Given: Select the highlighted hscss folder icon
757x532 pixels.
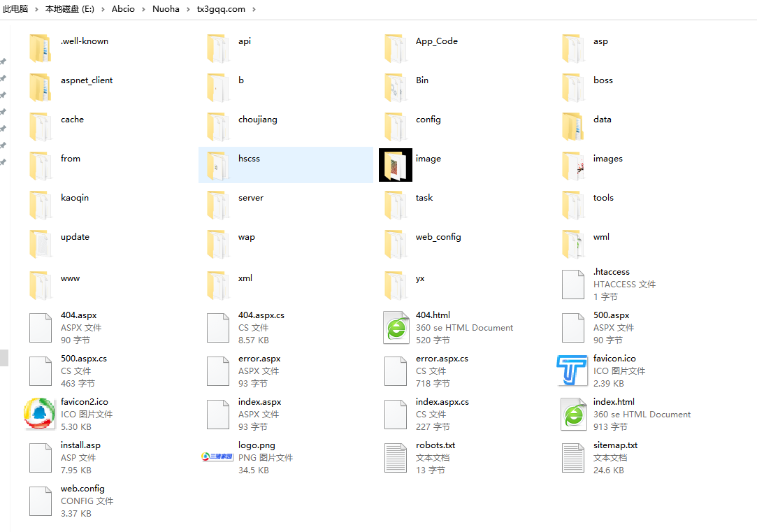Looking at the screenshot, I should click(x=218, y=166).
